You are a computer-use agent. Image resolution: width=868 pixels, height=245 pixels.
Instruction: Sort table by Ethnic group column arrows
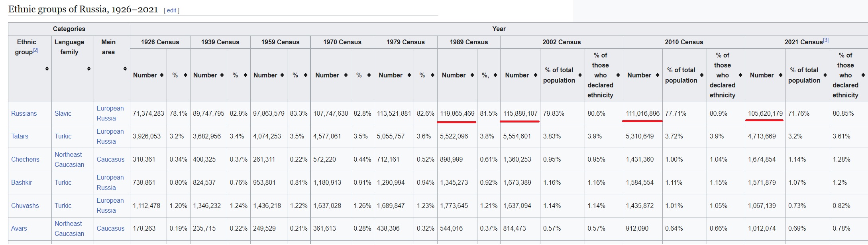[47, 69]
